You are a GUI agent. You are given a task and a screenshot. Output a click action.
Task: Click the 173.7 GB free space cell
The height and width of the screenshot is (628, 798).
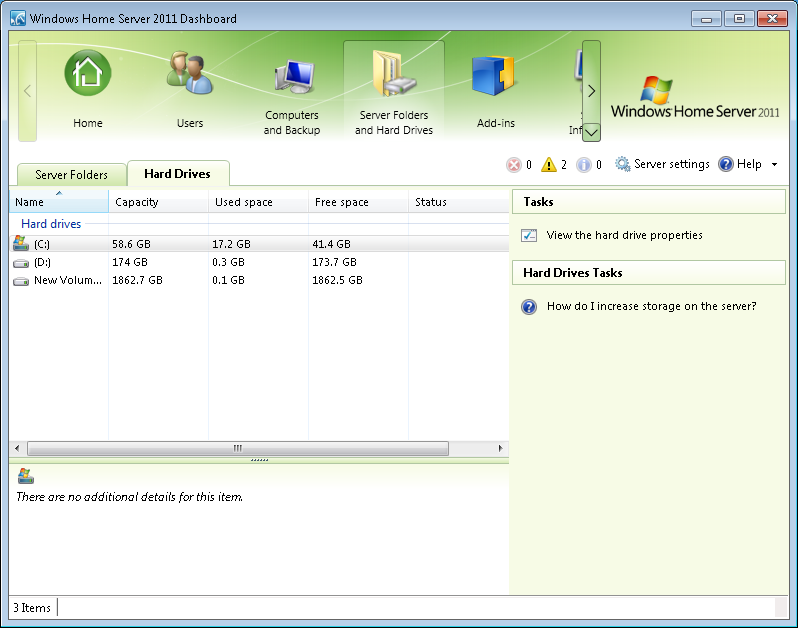click(x=334, y=262)
